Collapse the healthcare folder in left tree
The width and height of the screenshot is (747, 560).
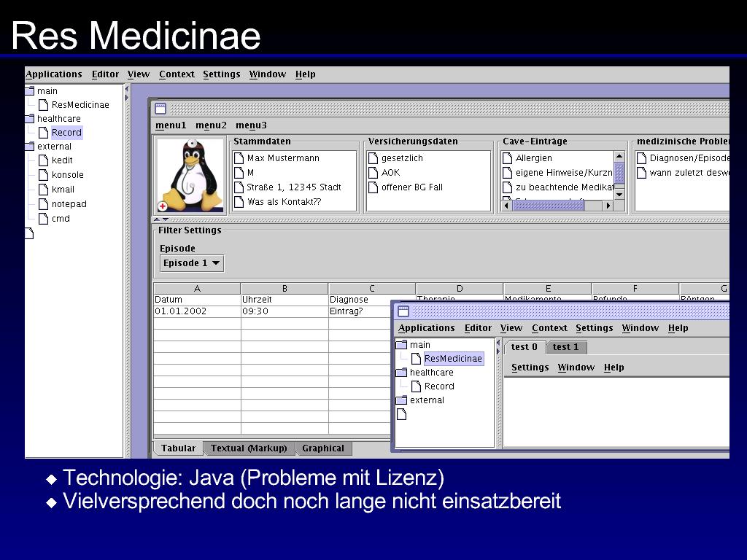[30, 119]
